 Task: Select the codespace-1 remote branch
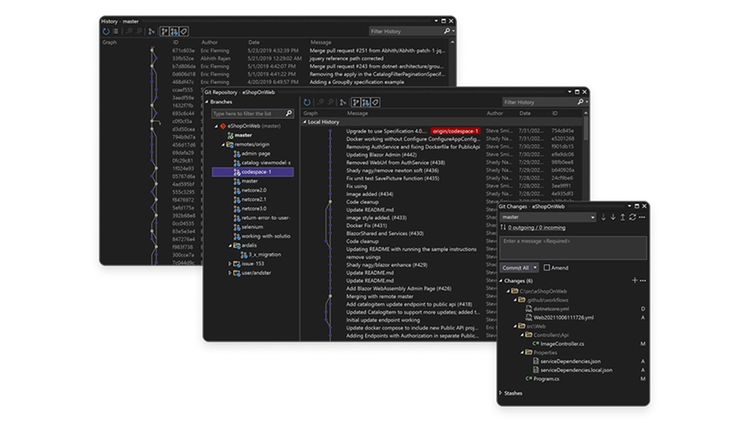click(253, 172)
